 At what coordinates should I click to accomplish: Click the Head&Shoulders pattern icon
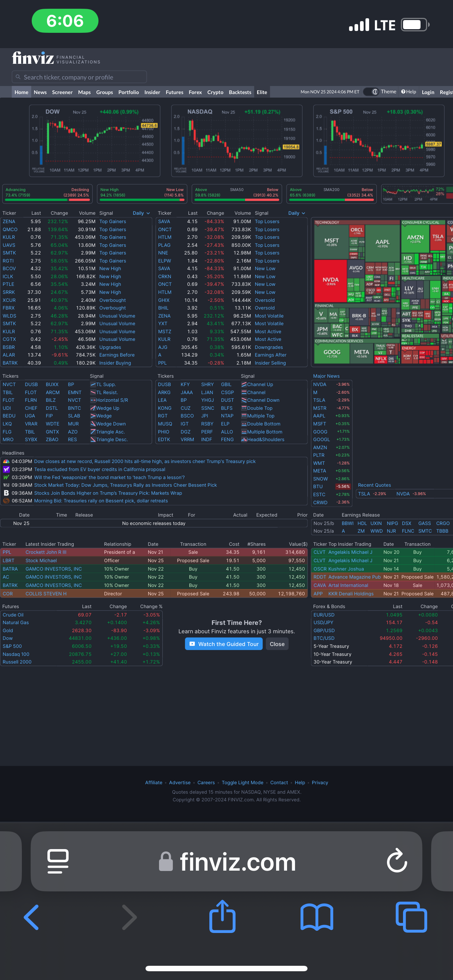244,439
